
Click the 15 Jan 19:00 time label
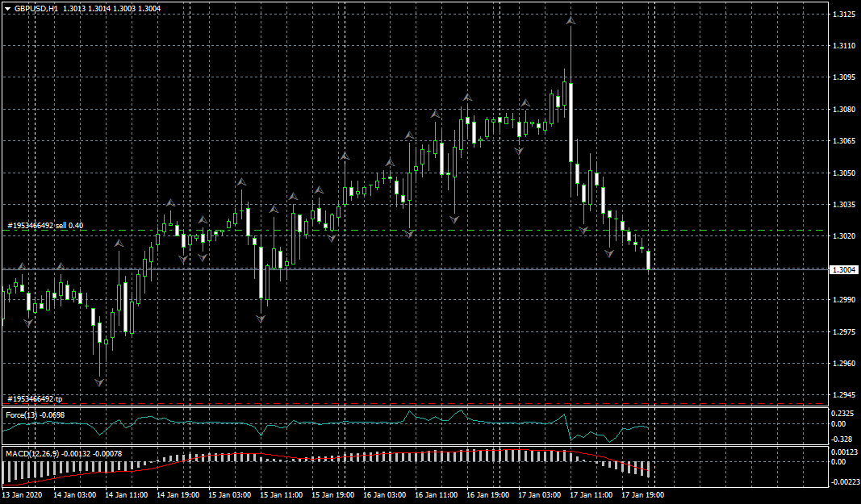pyautogui.click(x=332, y=495)
